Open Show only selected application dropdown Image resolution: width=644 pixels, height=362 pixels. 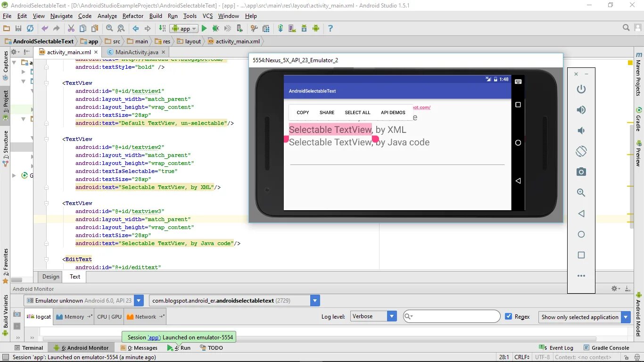(x=585, y=317)
